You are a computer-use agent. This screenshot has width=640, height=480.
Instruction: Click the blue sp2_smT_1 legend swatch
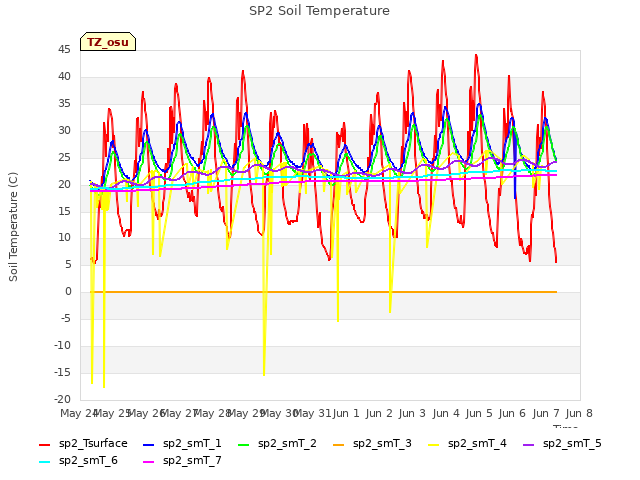149,444
